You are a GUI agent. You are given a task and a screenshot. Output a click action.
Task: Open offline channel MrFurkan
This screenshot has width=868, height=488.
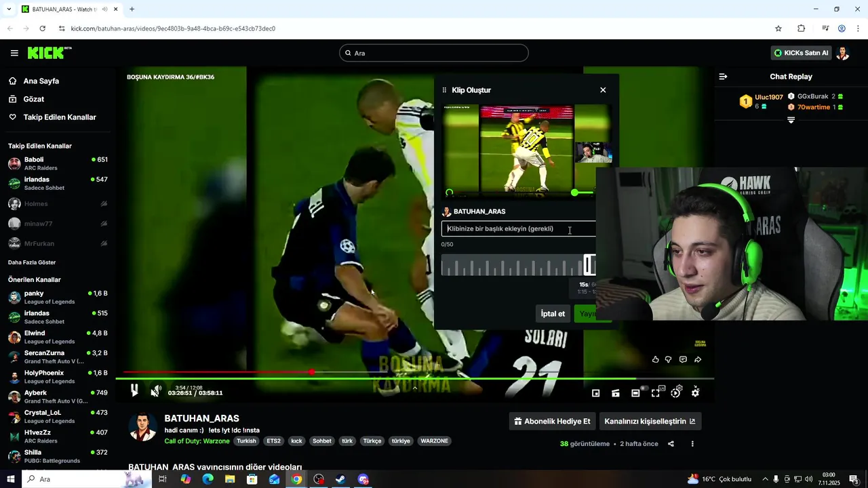58,243
